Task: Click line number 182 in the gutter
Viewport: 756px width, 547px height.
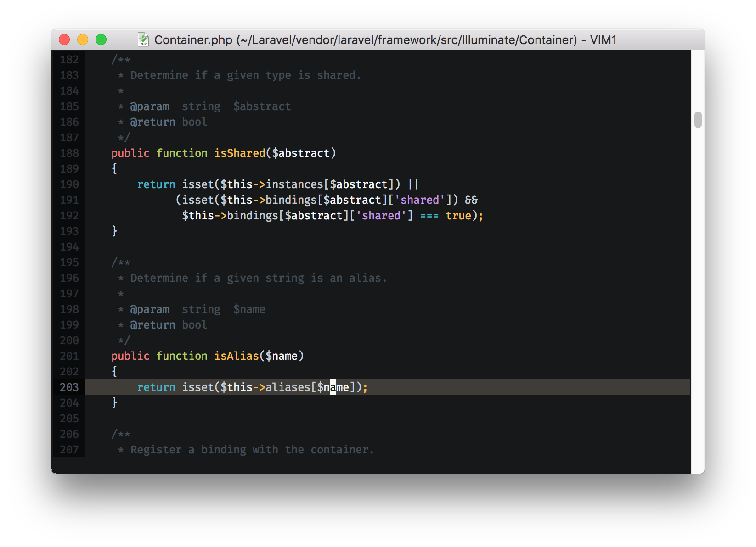Action: 69,60
